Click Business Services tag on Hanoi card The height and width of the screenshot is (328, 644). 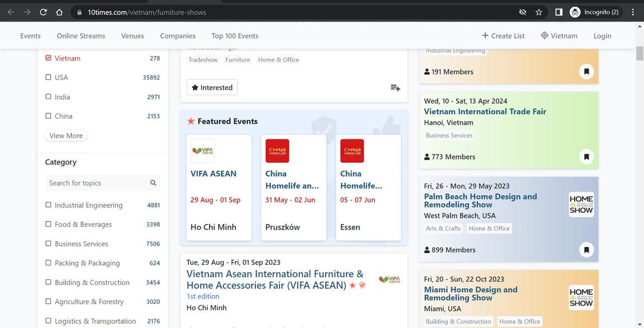(449, 135)
